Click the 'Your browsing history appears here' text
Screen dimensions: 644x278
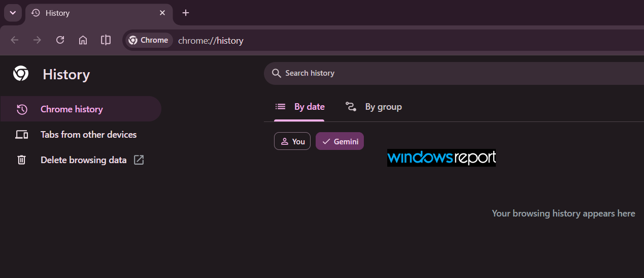(563, 213)
